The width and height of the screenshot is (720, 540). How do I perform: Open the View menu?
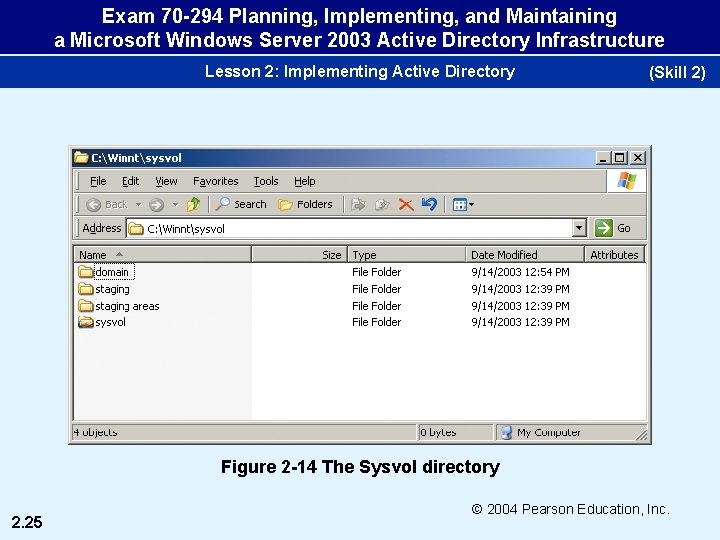(166, 181)
